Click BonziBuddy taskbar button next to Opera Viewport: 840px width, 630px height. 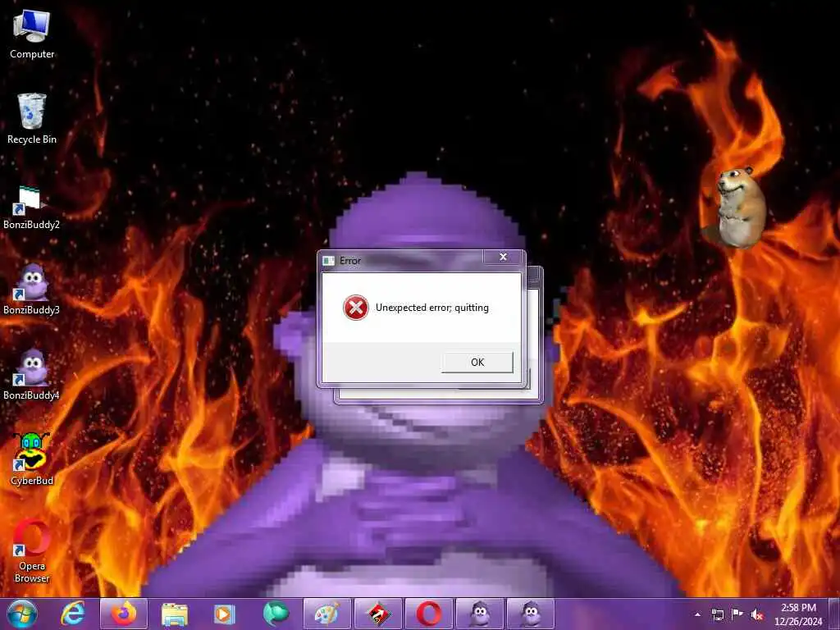coord(479,614)
